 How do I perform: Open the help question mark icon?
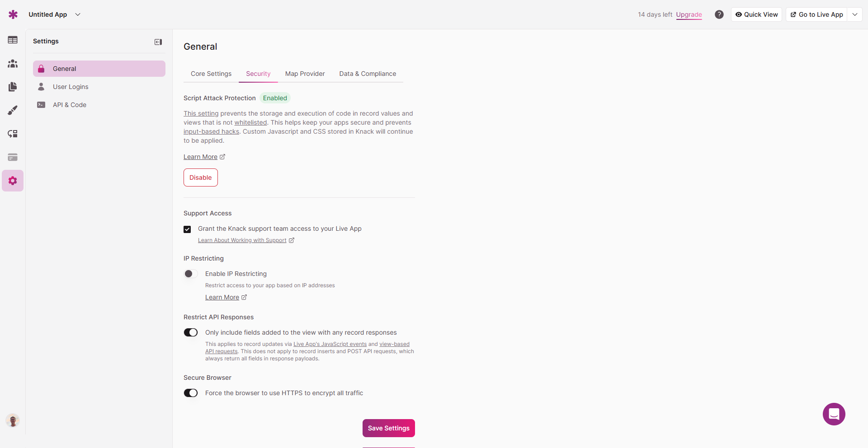pyautogui.click(x=719, y=14)
